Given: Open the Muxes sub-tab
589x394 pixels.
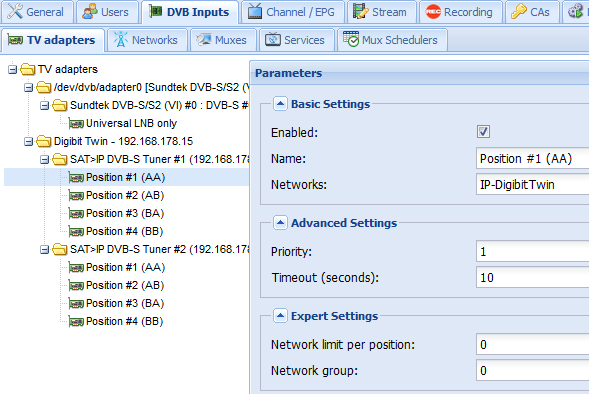Looking at the screenshot, I should (x=222, y=40).
